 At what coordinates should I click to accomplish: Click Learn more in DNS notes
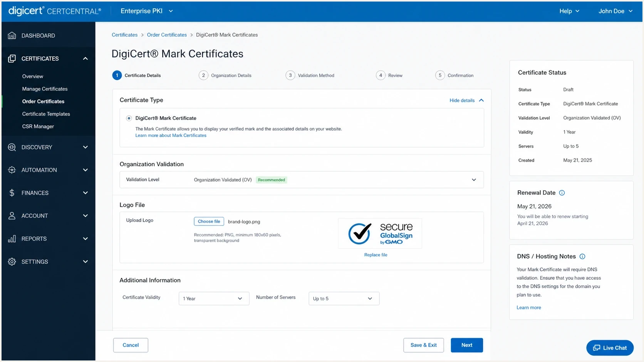tap(528, 307)
